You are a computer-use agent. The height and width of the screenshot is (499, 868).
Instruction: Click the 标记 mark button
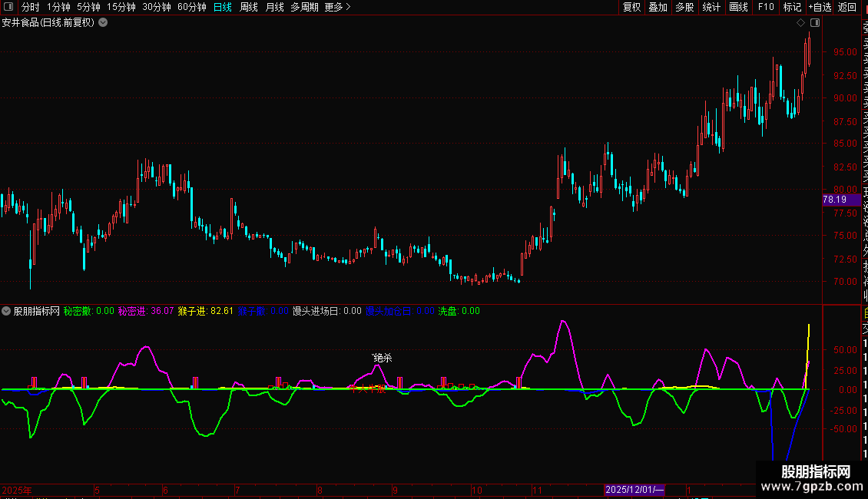tap(792, 7)
